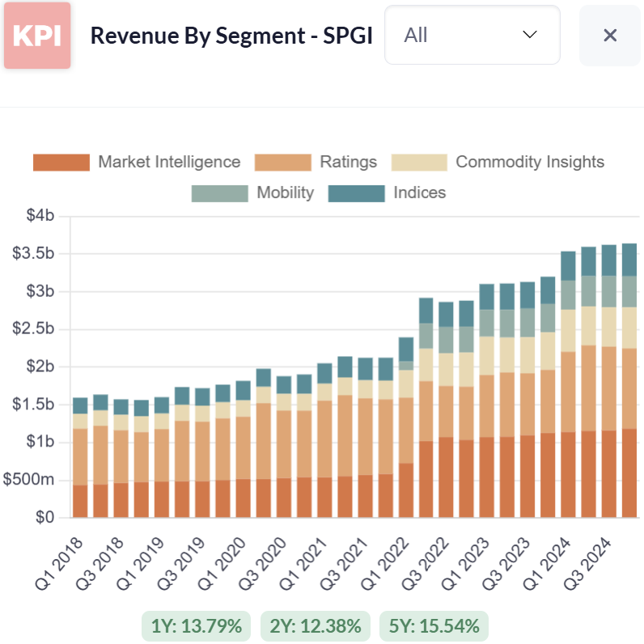Click the Mobility legend label
The image size is (644, 644).
pos(286,193)
